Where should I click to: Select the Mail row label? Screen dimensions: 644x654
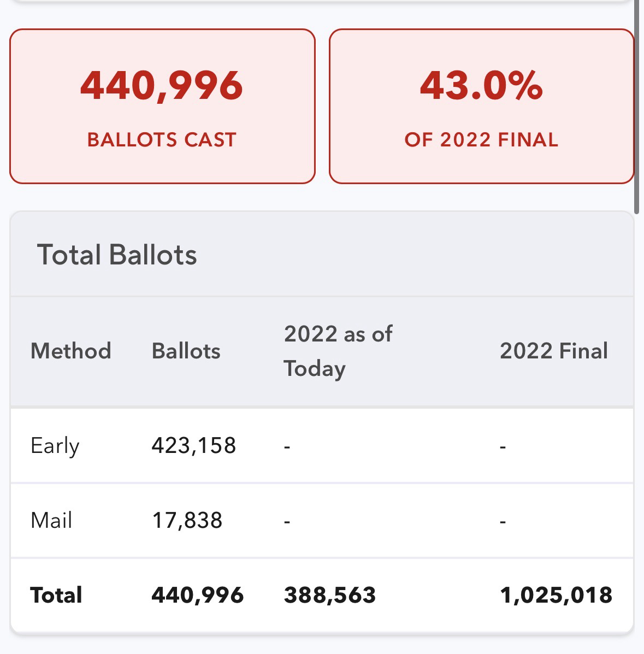click(x=51, y=520)
